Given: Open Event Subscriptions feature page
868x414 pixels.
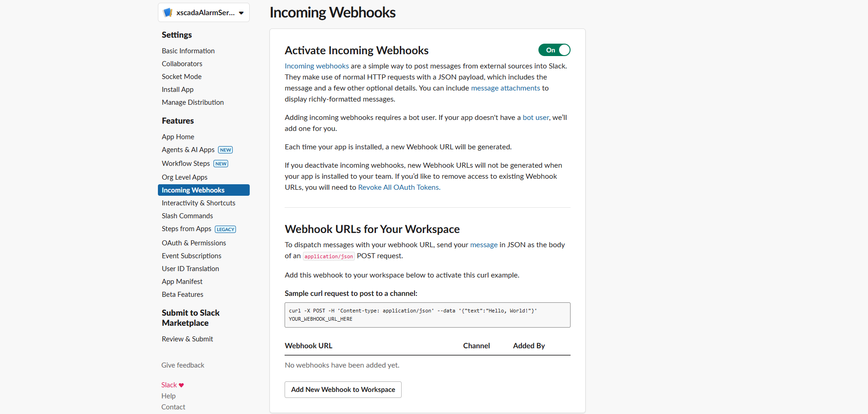Looking at the screenshot, I should click(x=191, y=256).
